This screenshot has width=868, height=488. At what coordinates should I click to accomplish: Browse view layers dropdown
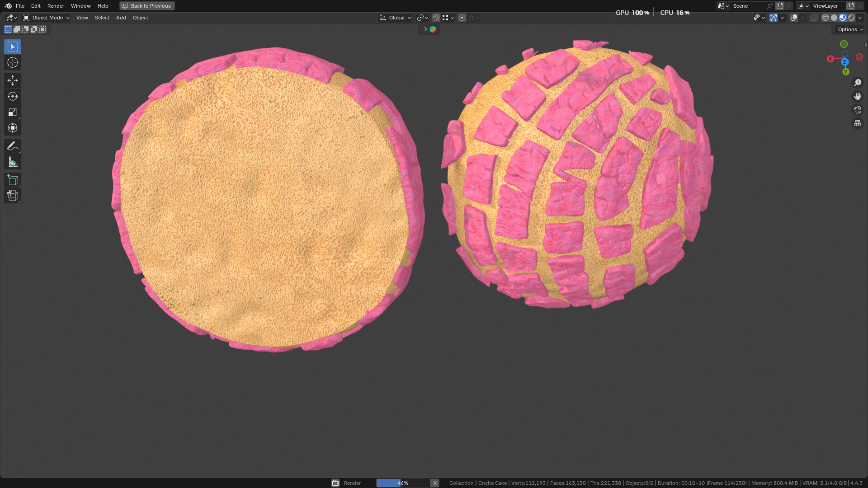(x=803, y=6)
